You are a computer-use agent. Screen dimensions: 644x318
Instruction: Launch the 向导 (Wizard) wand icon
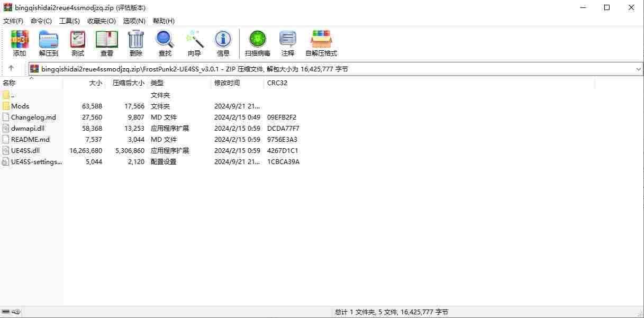(194, 43)
